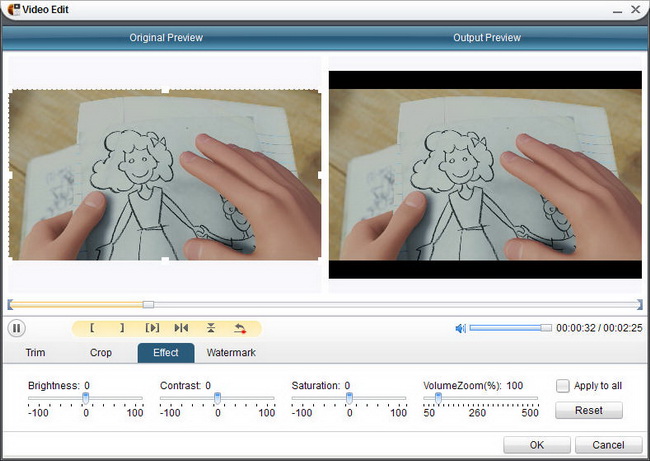Screen dimensions: 650x461
Task: Close the Video Edit window
Action: 635,9
